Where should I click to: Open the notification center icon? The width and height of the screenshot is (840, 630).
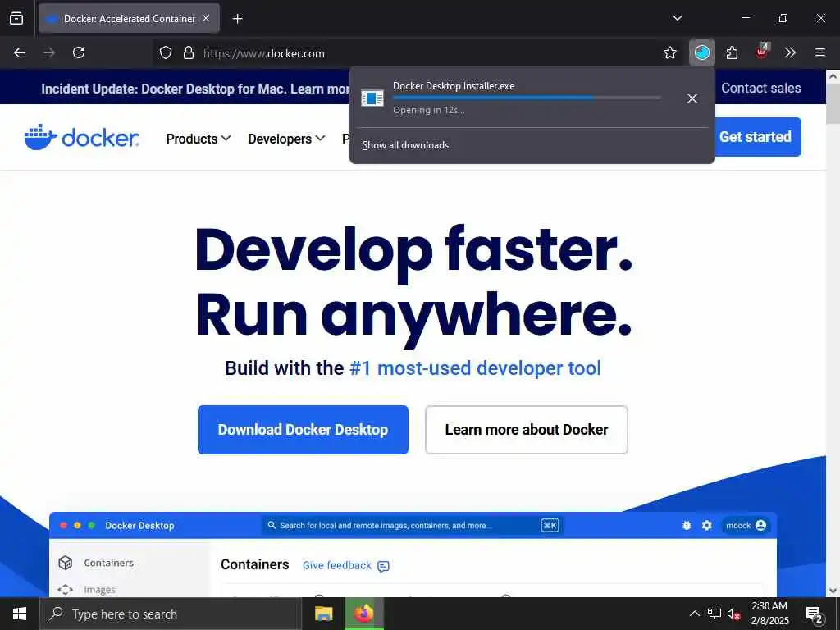pyautogui.click(x=815, y=614)
